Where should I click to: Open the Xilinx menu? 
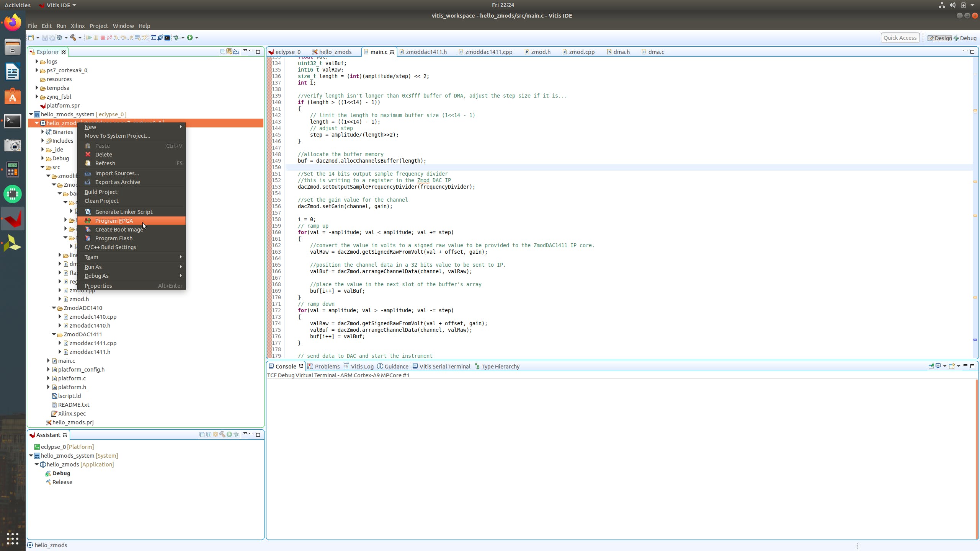[77, 26]
